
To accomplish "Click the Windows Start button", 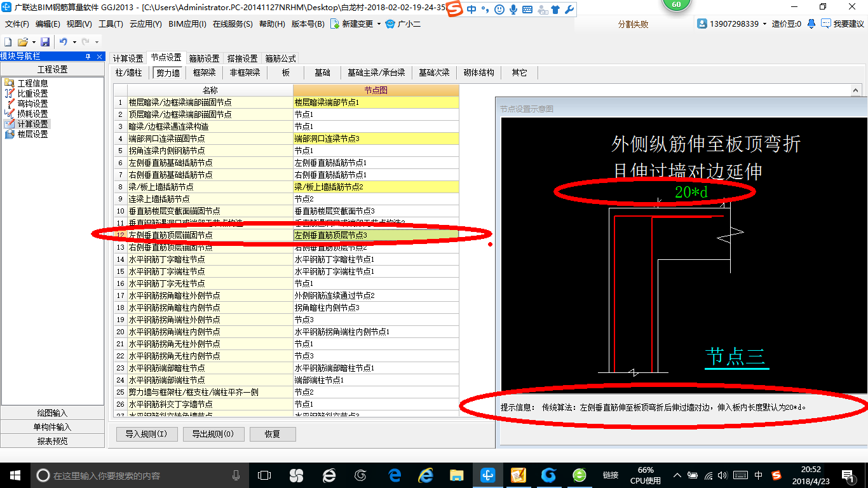I will point(15,475).
